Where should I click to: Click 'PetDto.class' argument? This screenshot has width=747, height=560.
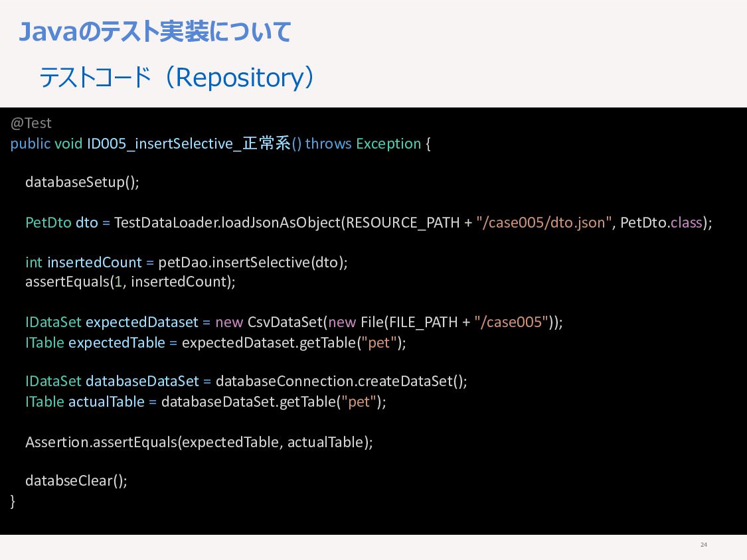point(661,222)
